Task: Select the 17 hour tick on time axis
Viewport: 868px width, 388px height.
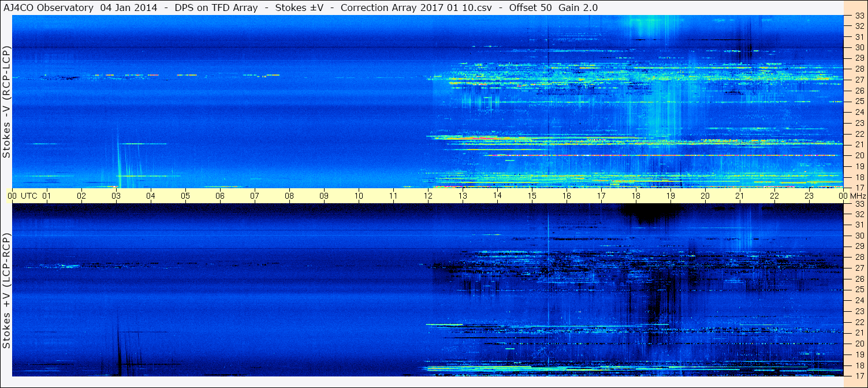Action: point(601,196)
